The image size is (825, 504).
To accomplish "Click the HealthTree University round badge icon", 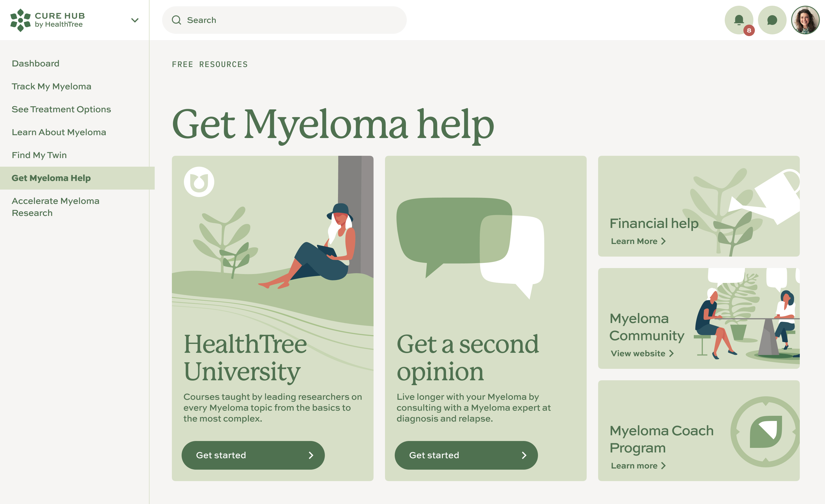I will pos(199,182).
